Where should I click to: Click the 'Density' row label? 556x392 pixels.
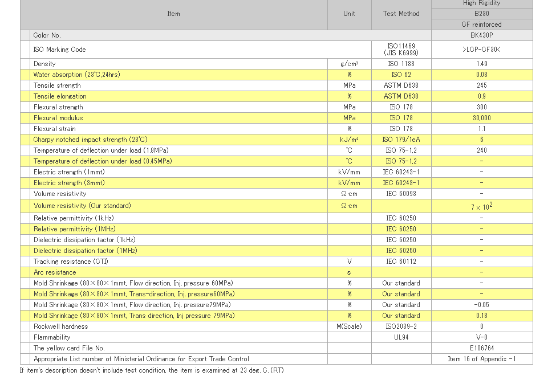(44, 64)
